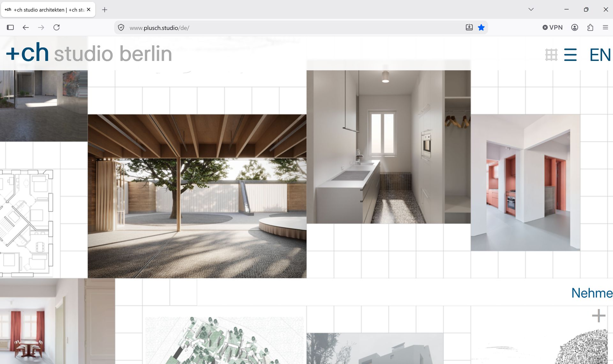Open the green axonometric site plan
The width and height of the screenshot is (613, 364).
pyautogui.click(x=225, y=340)
